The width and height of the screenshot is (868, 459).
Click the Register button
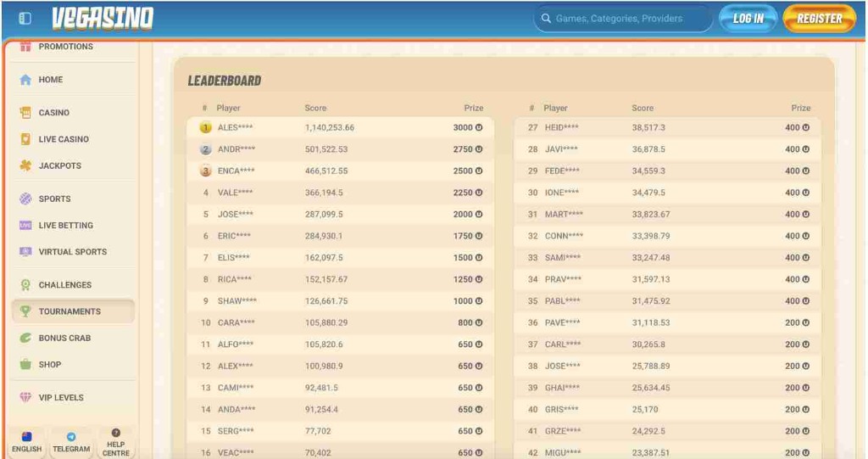click(820, 19)
